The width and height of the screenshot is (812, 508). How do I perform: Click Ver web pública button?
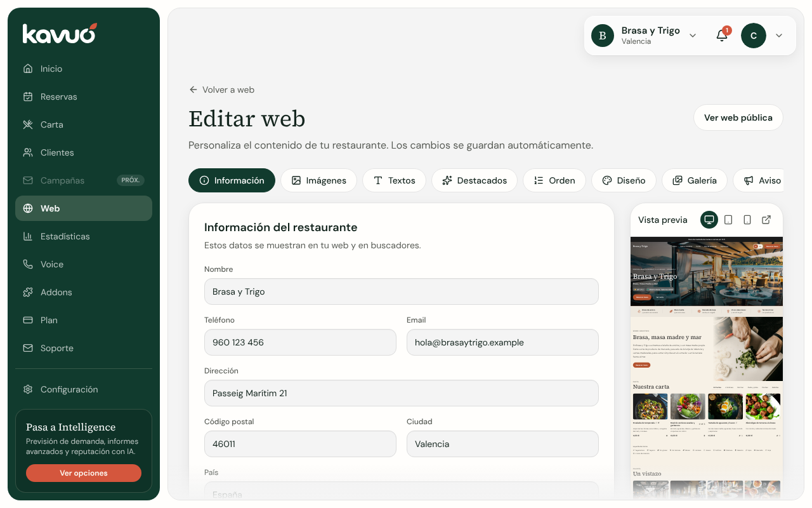tap(738, 117)
